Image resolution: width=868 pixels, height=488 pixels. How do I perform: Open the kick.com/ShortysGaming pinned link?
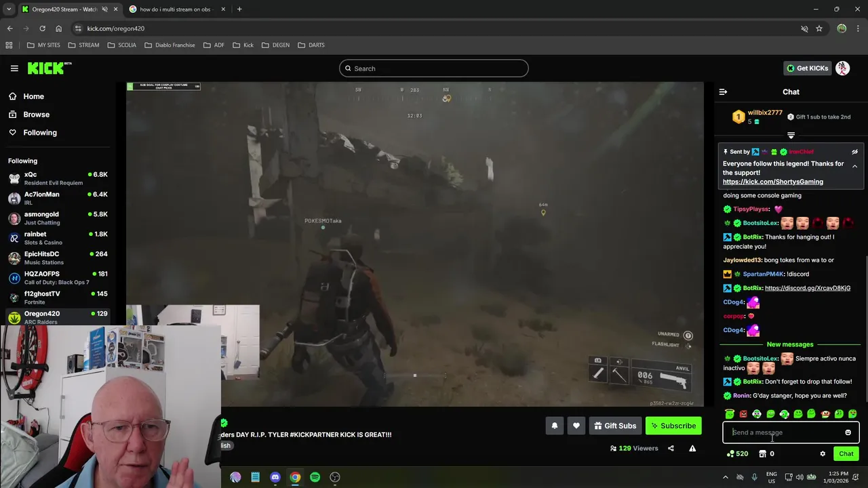(773, 182)
